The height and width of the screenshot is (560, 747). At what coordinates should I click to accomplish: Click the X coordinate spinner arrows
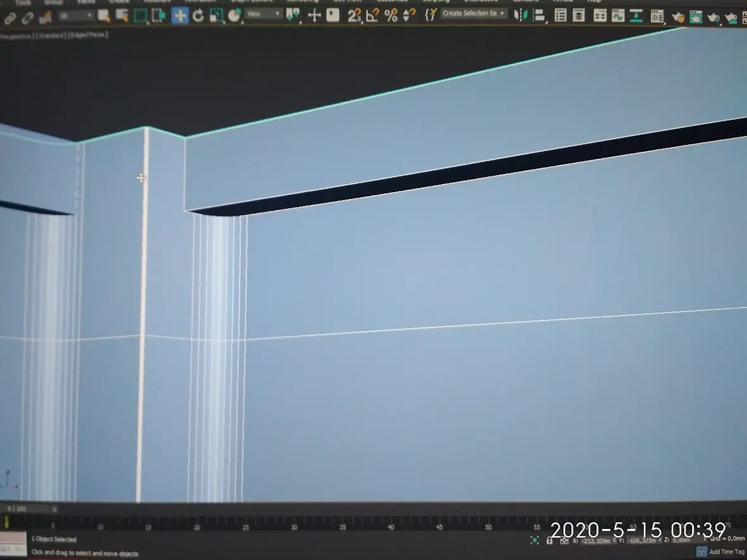click(615, 540)
